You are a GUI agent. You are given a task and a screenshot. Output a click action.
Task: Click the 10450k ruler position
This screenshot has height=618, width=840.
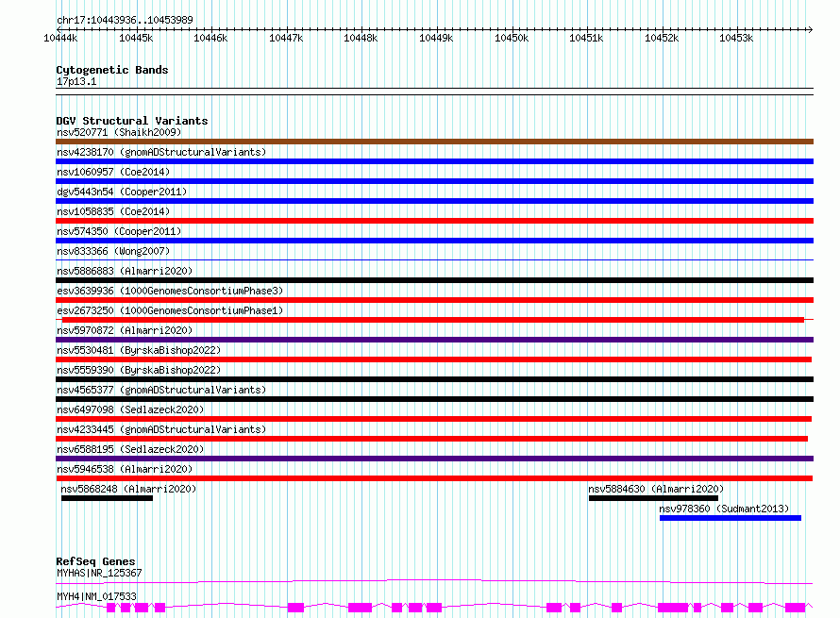(512, 38)
